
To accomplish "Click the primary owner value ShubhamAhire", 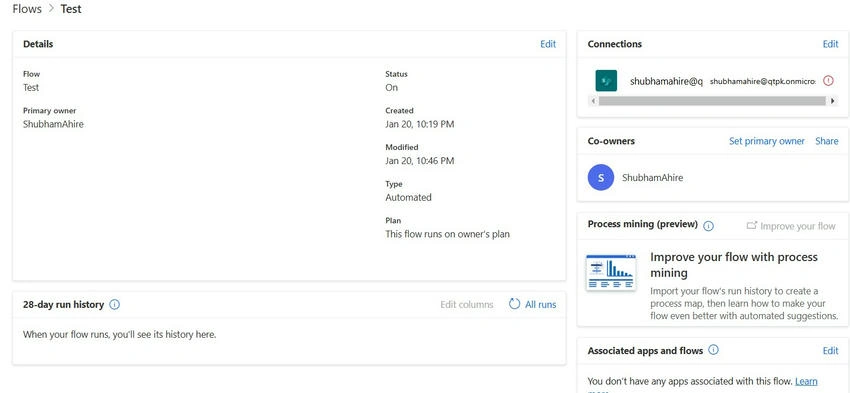I will point(53,124).
